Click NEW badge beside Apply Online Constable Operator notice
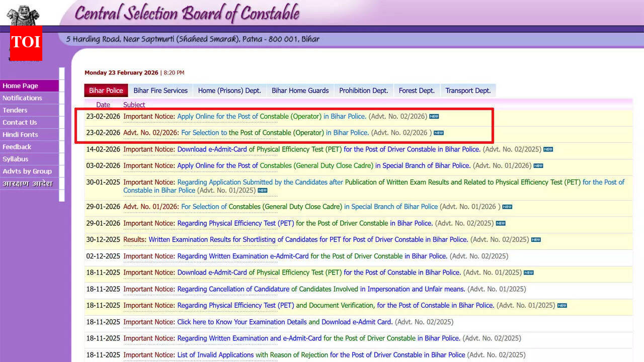This screenshot has height=362, width=644. 434,117
